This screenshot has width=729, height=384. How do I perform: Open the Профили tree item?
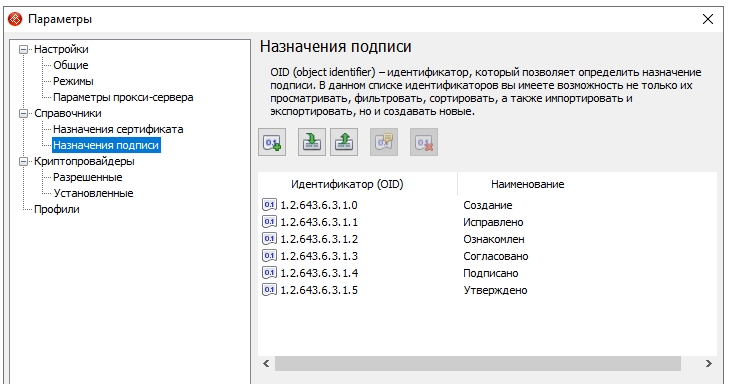tap(57, 209)
